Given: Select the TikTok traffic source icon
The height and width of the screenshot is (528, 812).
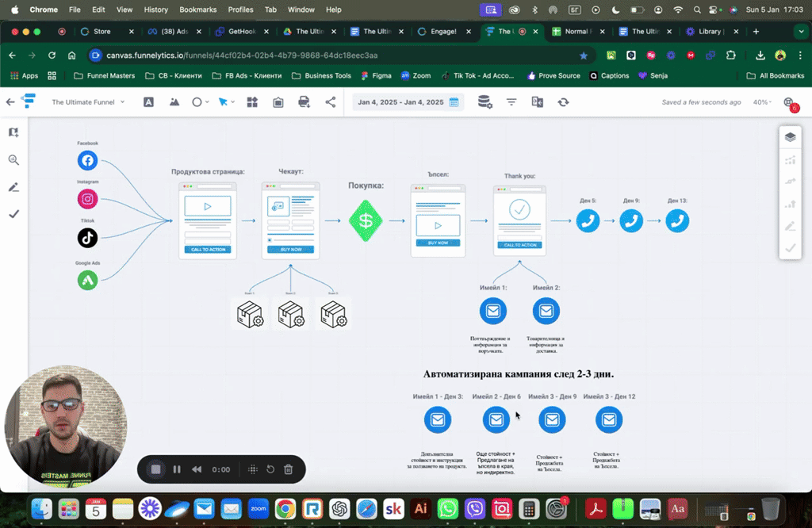Looking at the screenshot, I should (87, 238).
